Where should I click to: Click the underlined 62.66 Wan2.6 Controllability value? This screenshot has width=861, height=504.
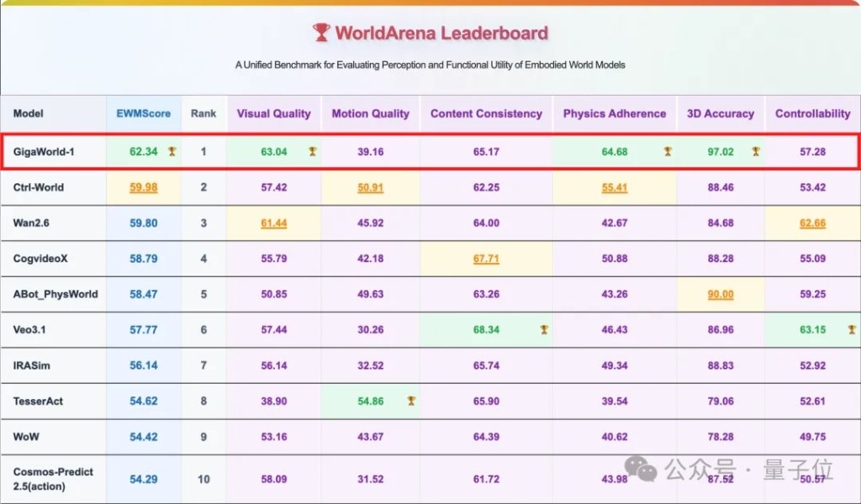click(812, 223)
